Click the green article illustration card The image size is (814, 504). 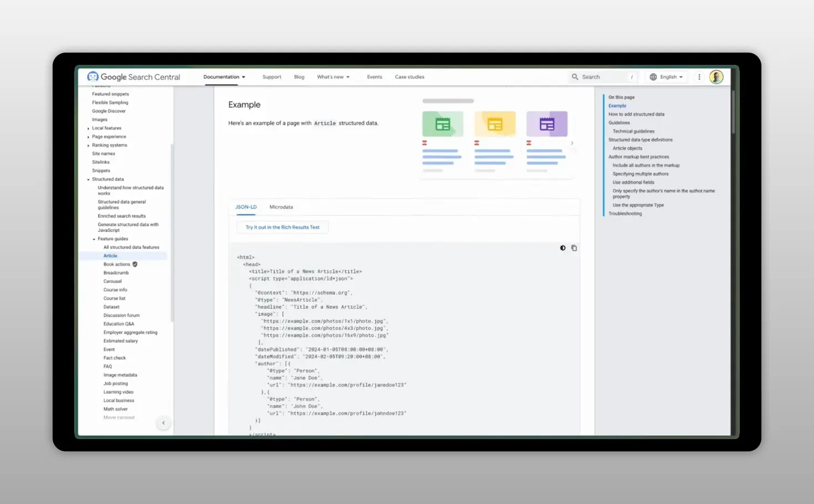[443, 124]
